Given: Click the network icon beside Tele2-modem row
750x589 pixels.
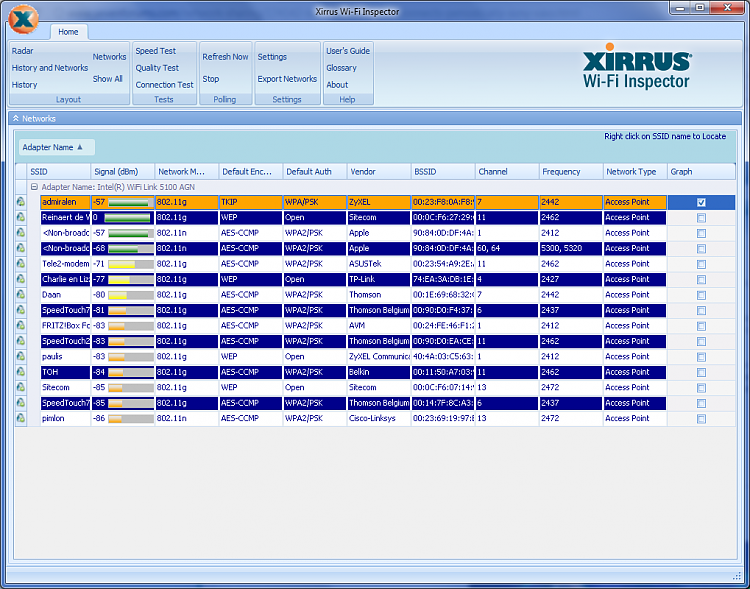Looking at the screenshot, I should click(x=21, y=264).
